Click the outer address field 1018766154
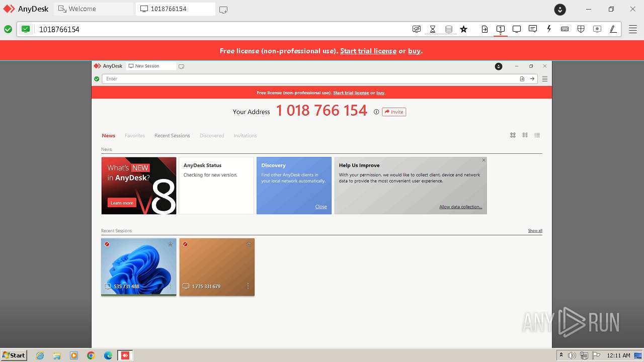 tap(221, 29)
